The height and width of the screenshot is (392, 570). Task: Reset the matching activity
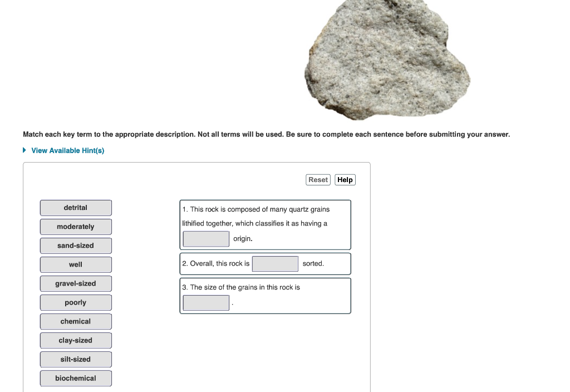coord(318,179)
